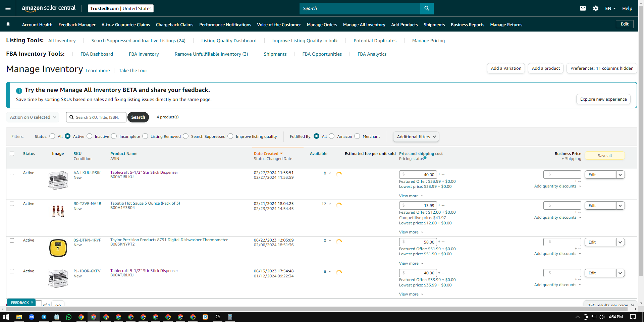This screenshot has width=644, height=322.
Task: Check the box for Tapatio Hot Sauce row
Action: pos(12,204)
